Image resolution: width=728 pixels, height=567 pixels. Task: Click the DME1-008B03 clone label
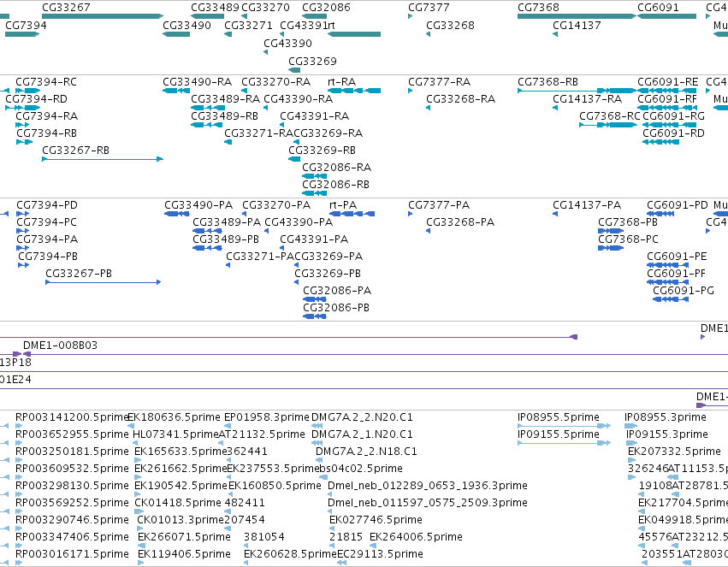61,346
